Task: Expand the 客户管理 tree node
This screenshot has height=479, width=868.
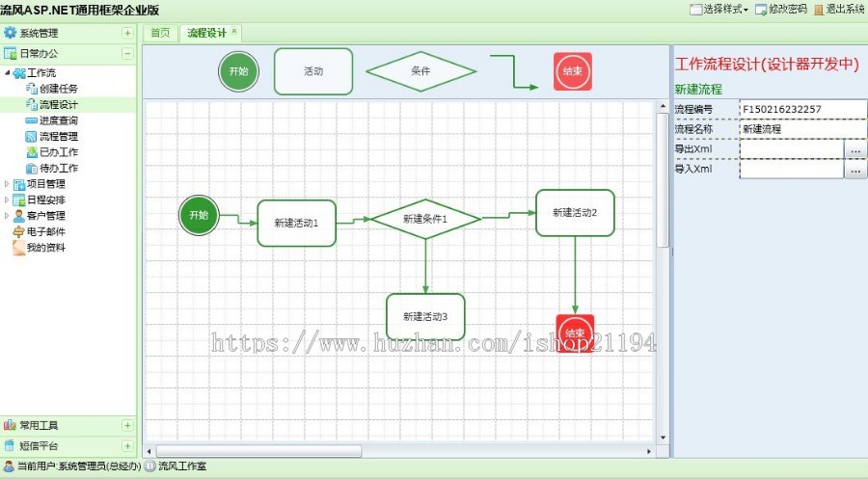Action: pyautogui.click(x=7, y=216)
